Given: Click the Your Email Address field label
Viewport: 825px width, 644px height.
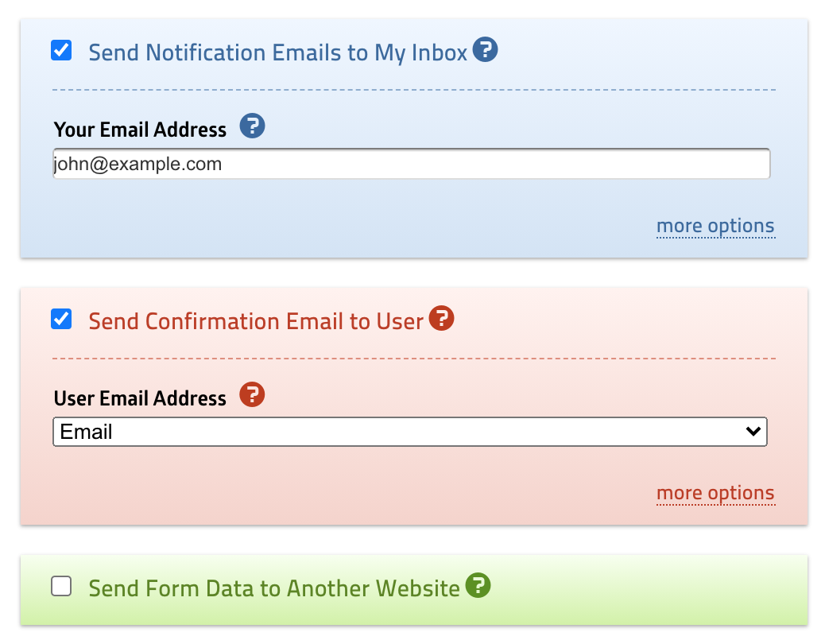Looking at the screenshot, I should (x=140, y=130).
